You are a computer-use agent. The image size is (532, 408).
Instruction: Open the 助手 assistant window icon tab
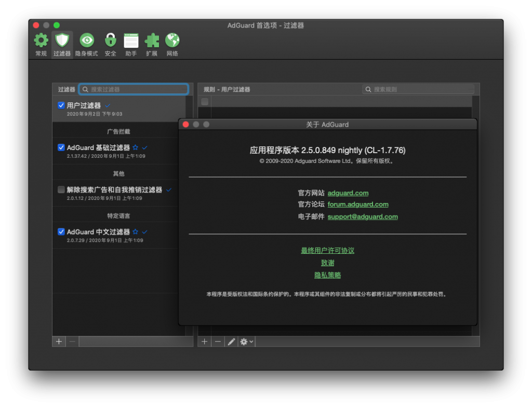131,45
